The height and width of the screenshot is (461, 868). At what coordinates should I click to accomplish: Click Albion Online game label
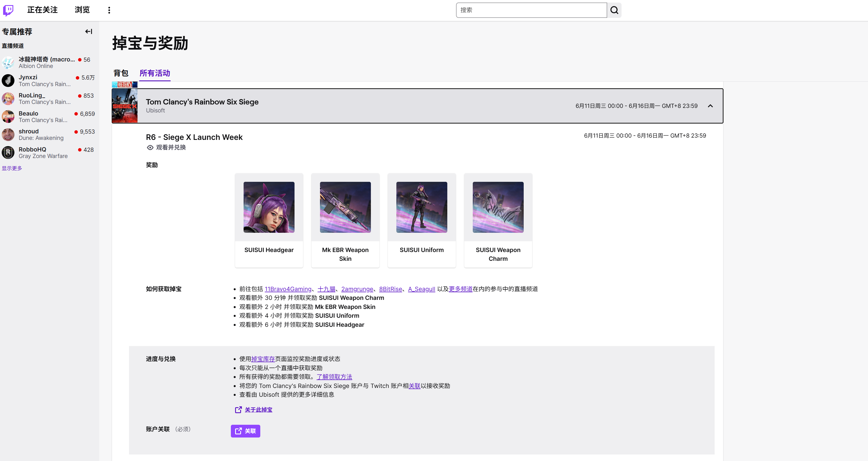click(x=36, y=66)
